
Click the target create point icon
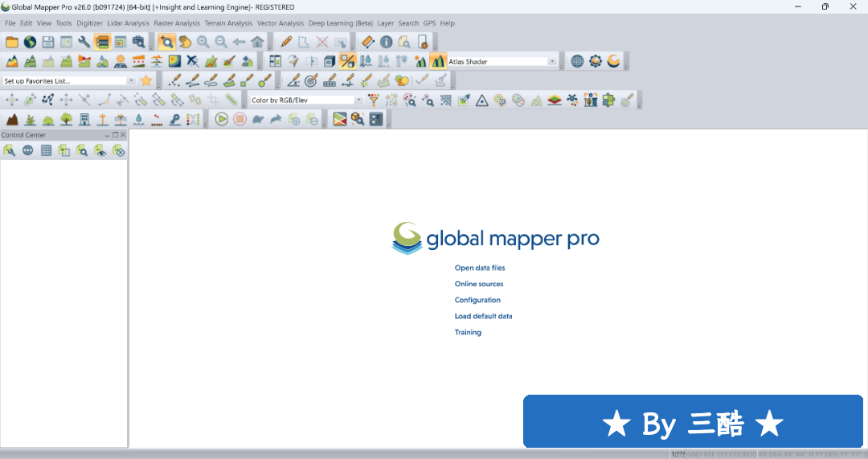[x=311, y=81]
